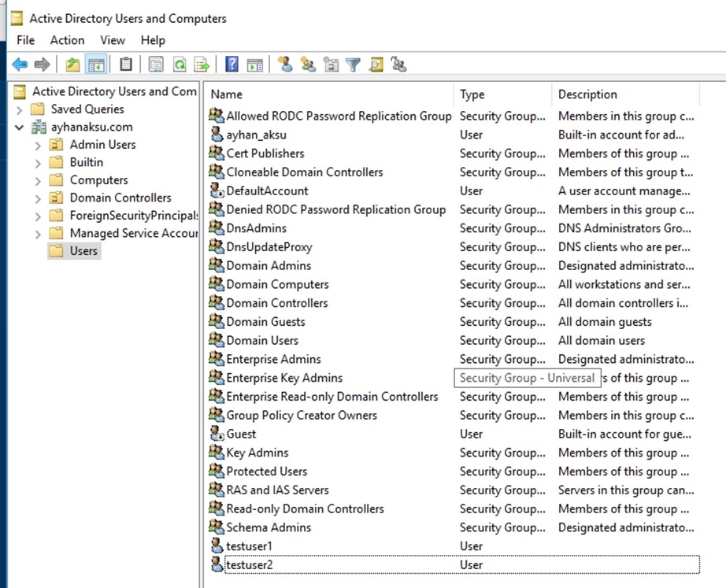Select the Enterprise Admins group
Viewport: 726px width, 588px height.
coord(273,359)
